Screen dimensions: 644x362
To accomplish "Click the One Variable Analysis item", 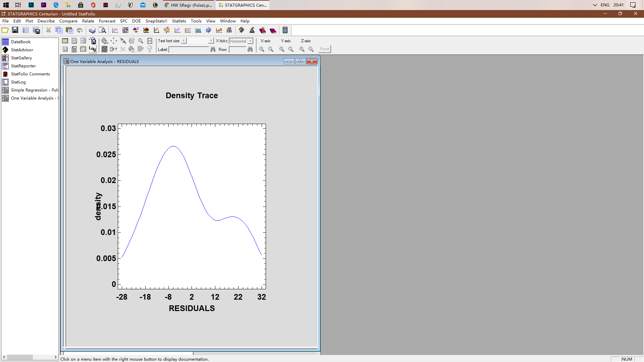I will [x=33, y=98].
